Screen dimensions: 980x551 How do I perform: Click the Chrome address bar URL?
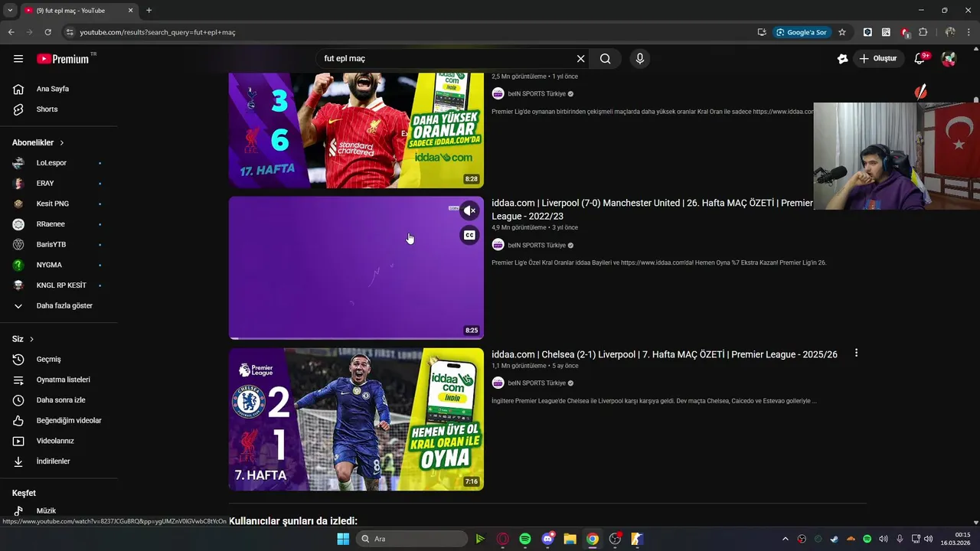click(x=158, y=32)
